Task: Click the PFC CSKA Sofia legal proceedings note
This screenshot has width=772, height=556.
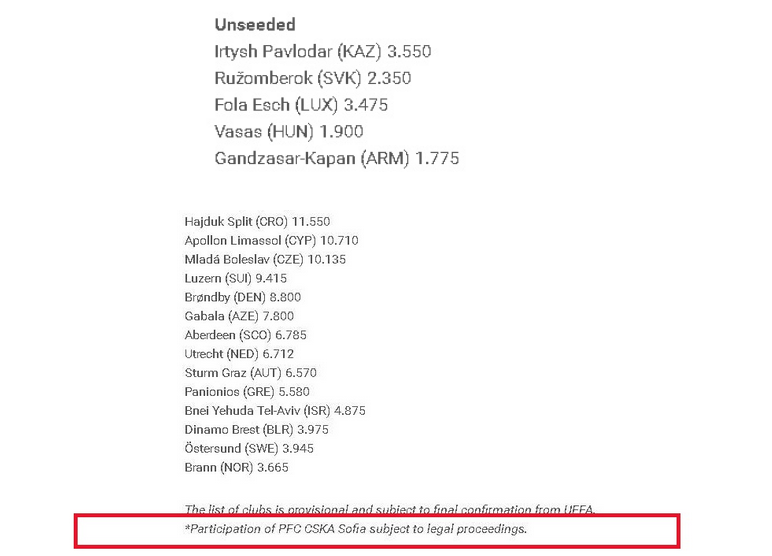Action: (355, 528)
